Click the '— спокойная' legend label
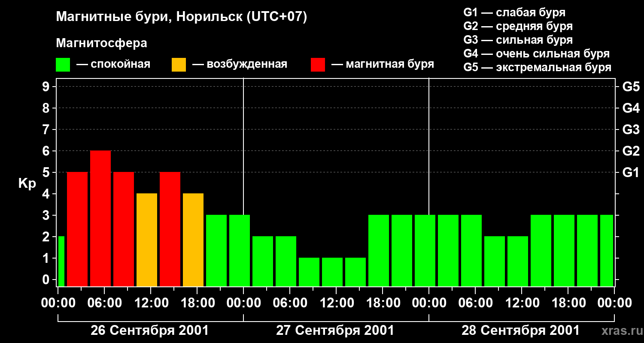This screenshot has width=644, height=343. (113, 64)
